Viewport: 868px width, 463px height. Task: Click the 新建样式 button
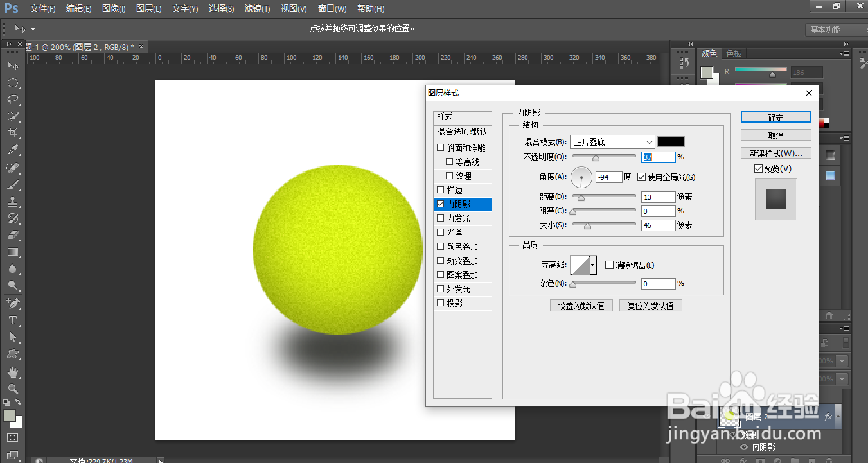[776, 153]
